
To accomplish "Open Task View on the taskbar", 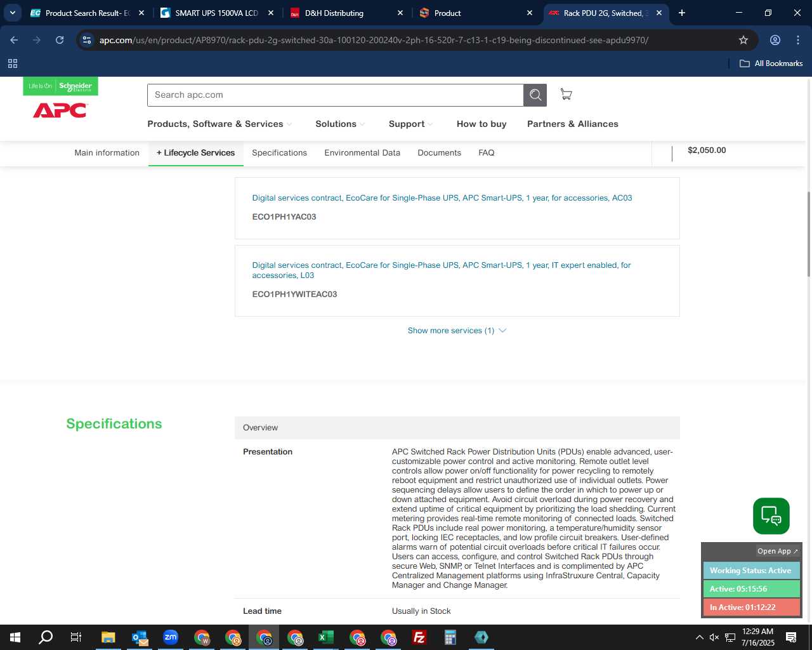I will (76, 637).
